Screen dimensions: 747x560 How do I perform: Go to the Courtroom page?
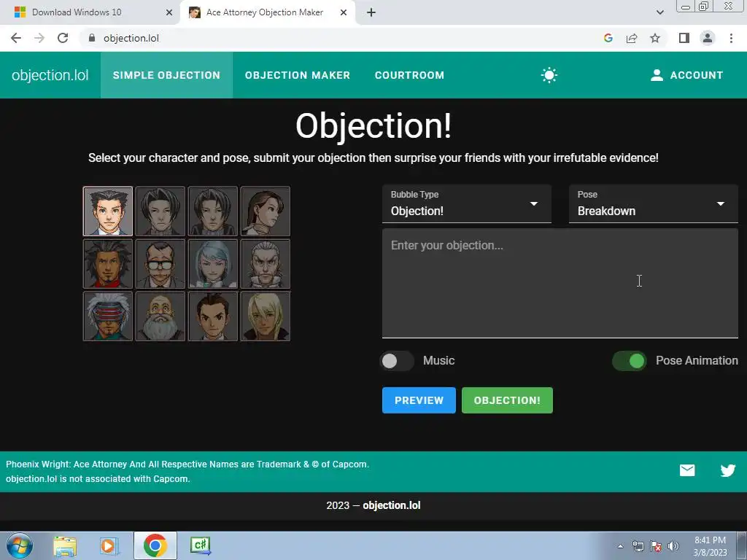pos(409,75)
